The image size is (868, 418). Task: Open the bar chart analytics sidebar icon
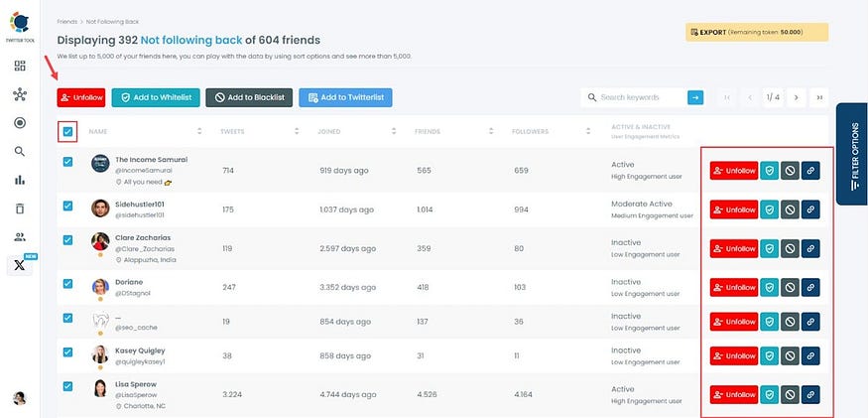pos(20,180)
